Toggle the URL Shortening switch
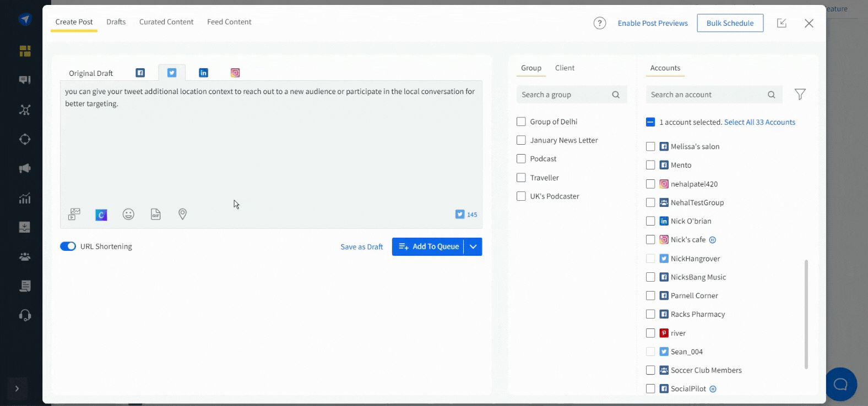 pyautogui.click(x=68, y=246)
